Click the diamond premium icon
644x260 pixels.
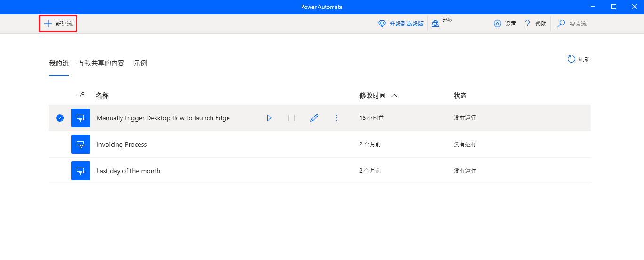tap(382, 24)
